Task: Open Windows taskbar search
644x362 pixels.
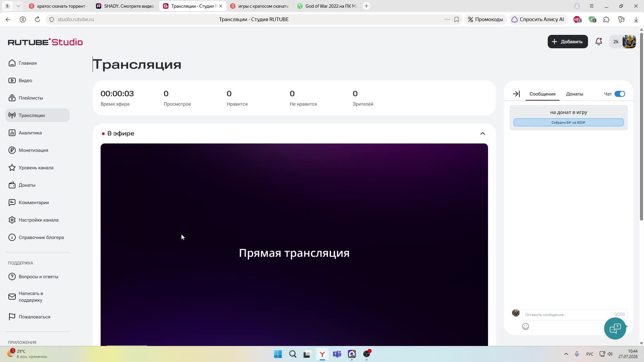Action: 293,354
